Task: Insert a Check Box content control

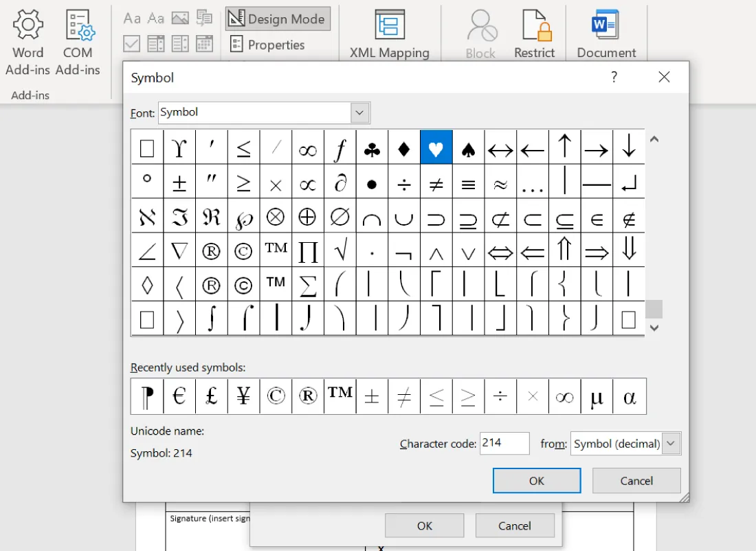Action: tap(131, 43)
